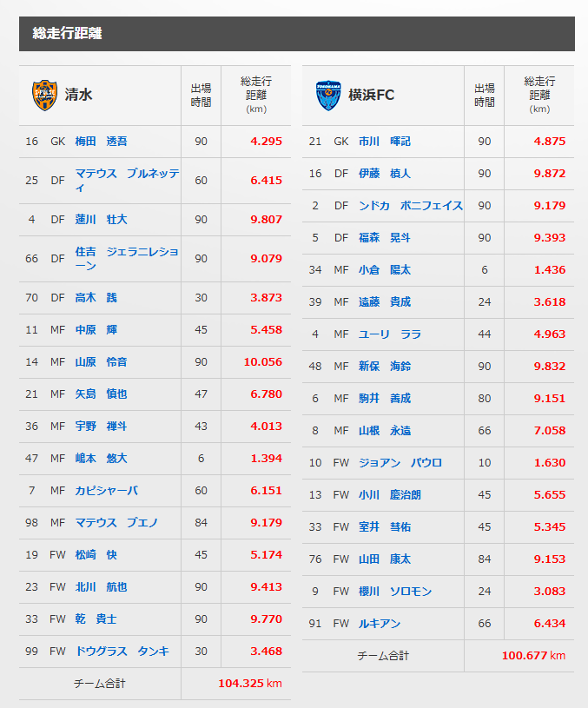This screenshot has height=708, width=588.
Task: Select player ンドカ ボニフェイス
Action: click(x=410, y=205)
